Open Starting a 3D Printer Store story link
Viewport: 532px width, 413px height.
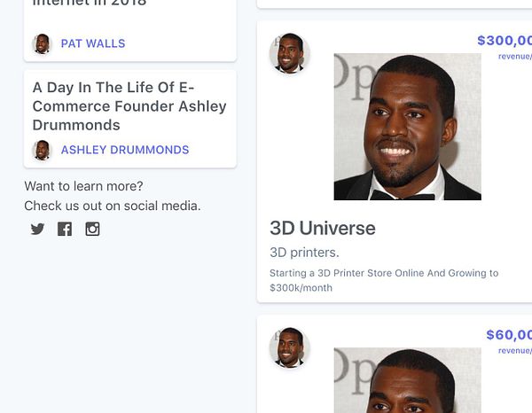[384, 280]
